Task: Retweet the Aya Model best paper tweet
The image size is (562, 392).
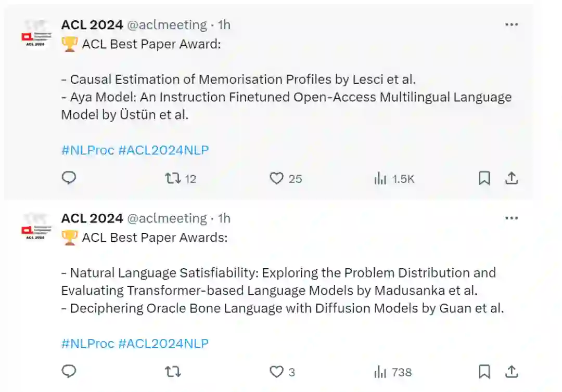Action: (173, 178)
